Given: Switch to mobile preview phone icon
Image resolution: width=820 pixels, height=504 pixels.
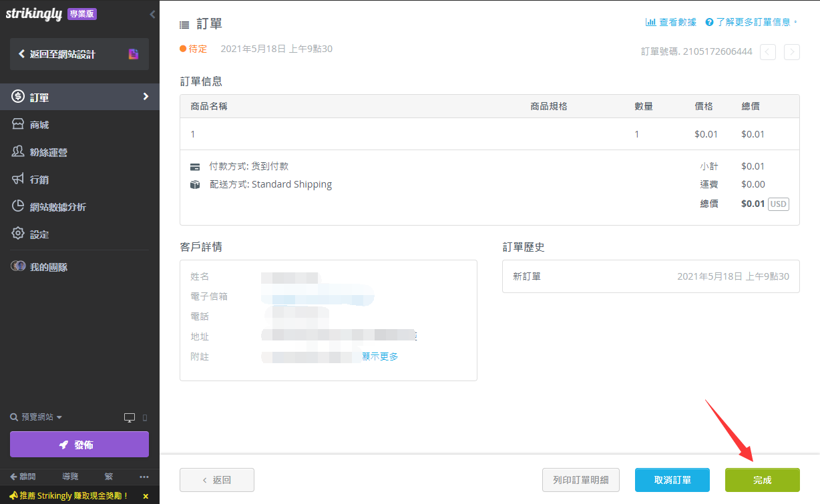Looking at the screenshot, I should point(145,418).
